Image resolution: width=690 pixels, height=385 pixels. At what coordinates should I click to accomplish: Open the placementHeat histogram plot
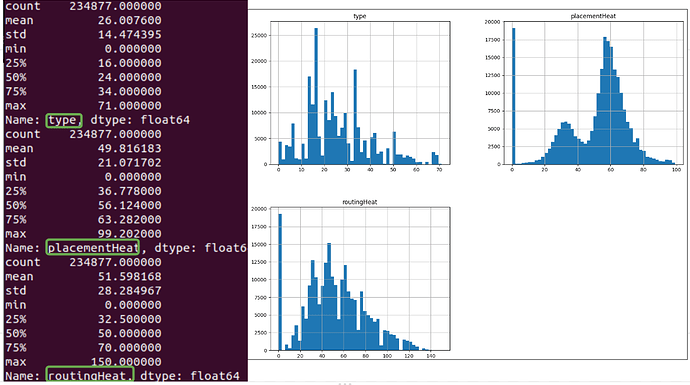(x=593, y=92)
